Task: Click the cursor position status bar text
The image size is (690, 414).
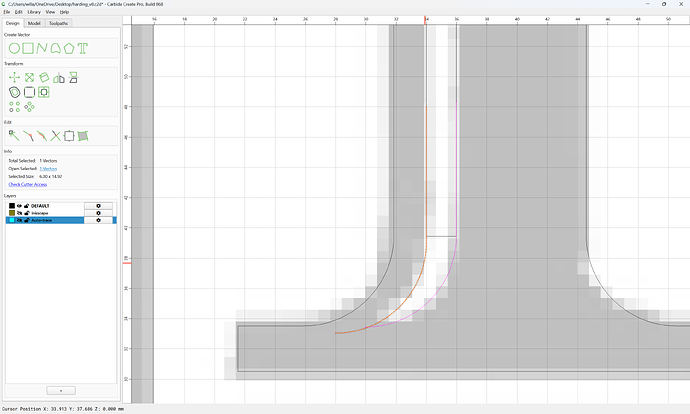Action: tap(63, 409)
